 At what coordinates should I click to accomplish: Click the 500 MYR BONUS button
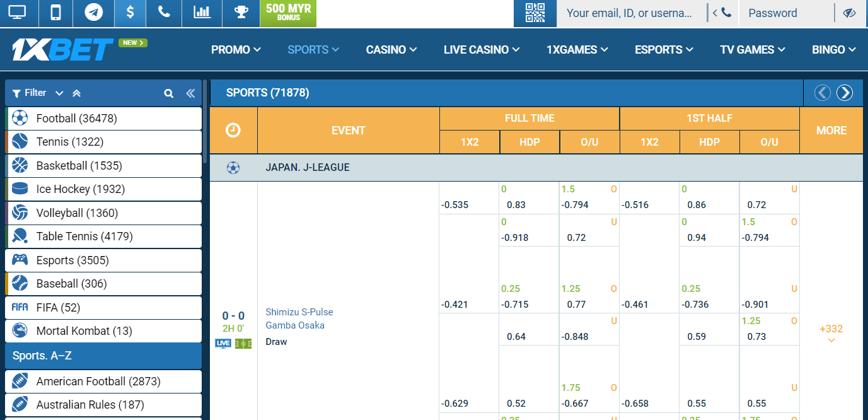tap(288, 13)
